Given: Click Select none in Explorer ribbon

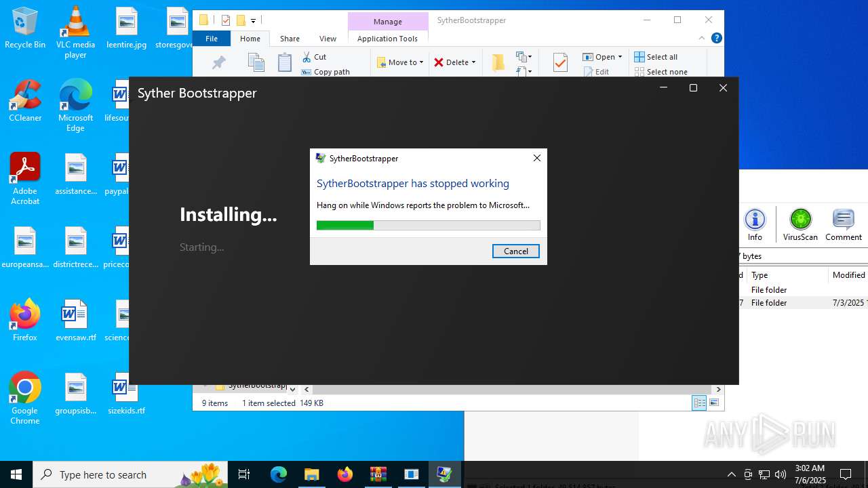Looking at the screenshot, I should tap(661, 72).
